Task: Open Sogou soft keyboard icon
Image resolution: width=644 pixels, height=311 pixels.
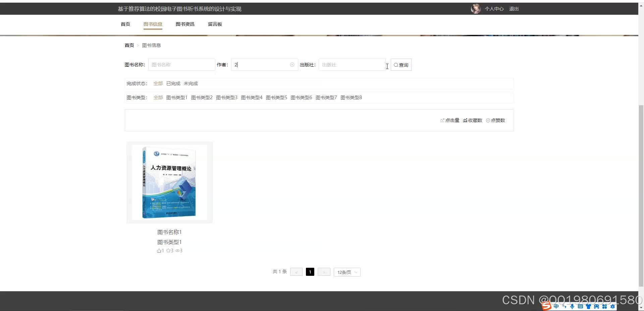Action: click(580, 306)
